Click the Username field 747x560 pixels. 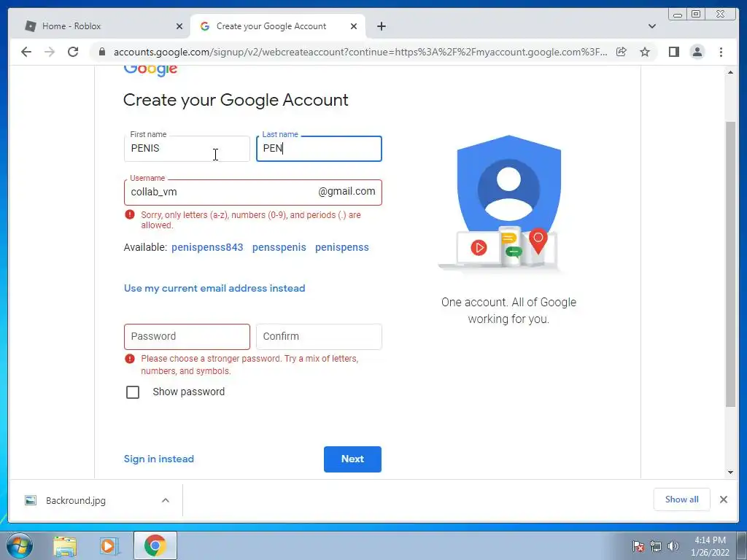(252, 192)
